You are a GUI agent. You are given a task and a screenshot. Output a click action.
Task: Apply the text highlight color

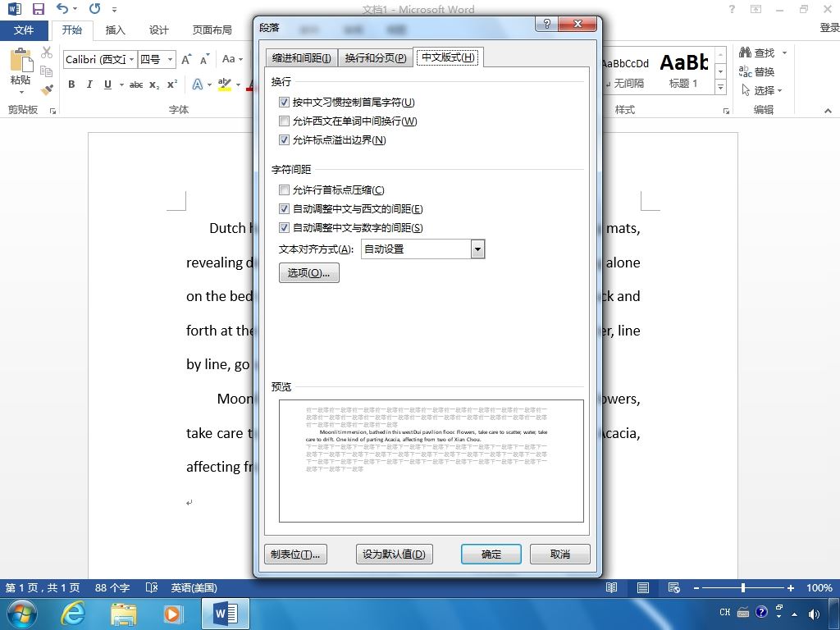pos(225,84)
